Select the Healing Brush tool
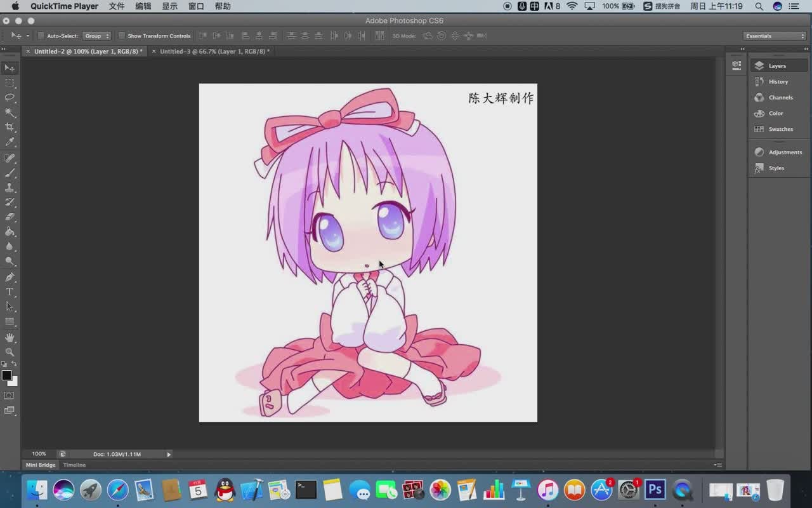The height and width of the screenshot is (508, 812). [x=10, y=158]
